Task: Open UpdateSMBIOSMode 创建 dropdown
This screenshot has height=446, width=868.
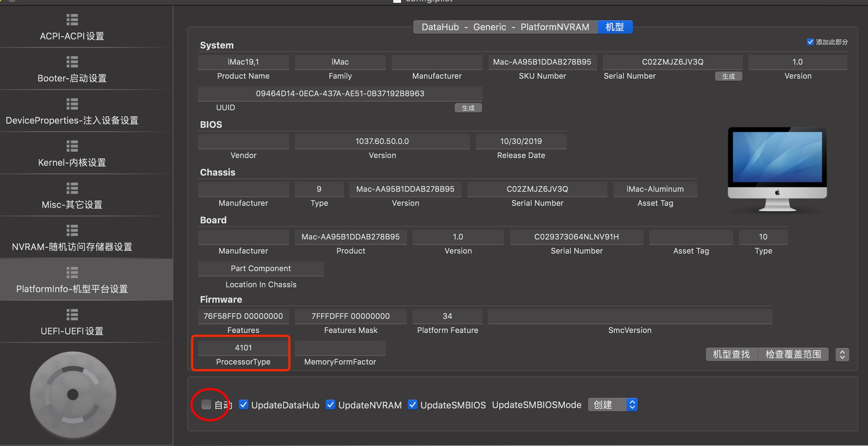Action: point(613,405)
